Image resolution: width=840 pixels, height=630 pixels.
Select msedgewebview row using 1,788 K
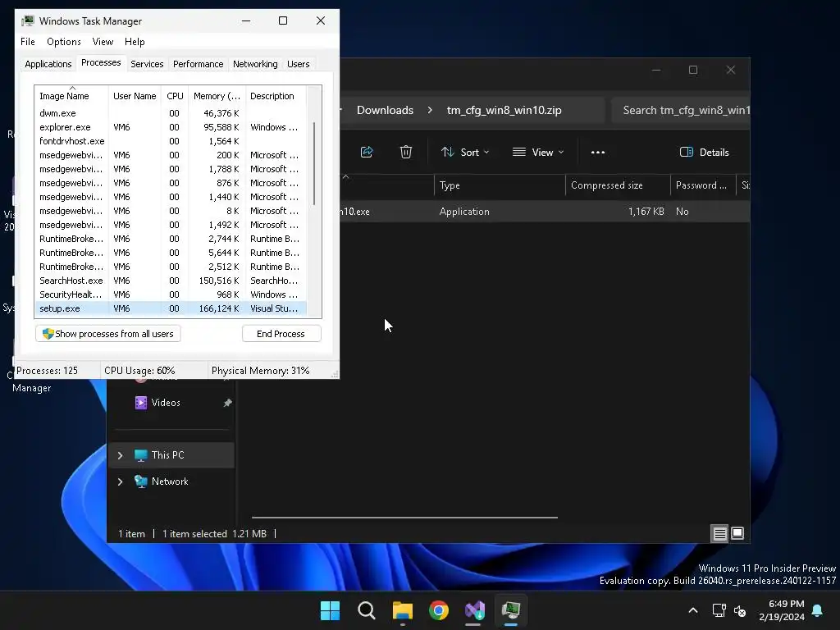[x=171, y=169]
